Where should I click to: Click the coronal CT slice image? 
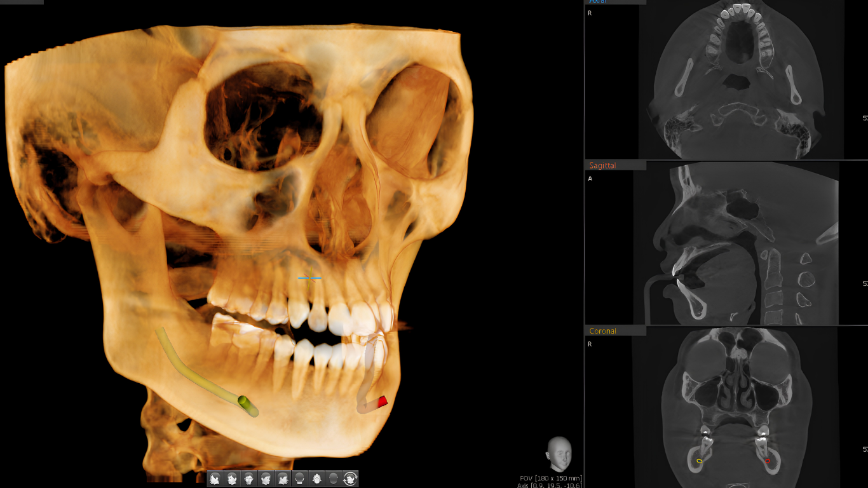click(x=737, y=407)
